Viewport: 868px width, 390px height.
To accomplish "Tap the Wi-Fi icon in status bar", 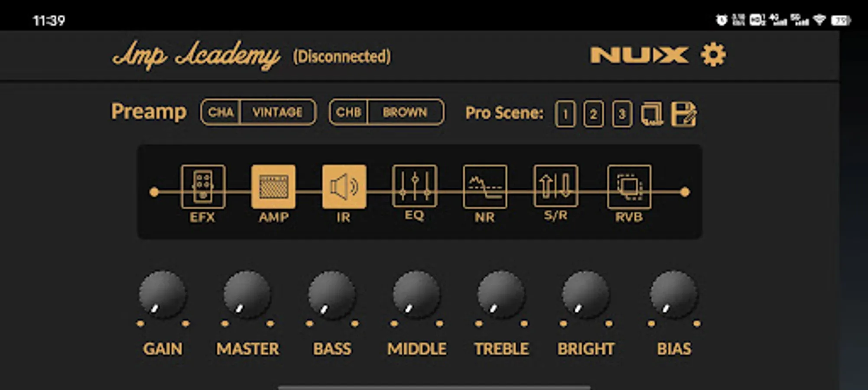I will tap(819, 19).
